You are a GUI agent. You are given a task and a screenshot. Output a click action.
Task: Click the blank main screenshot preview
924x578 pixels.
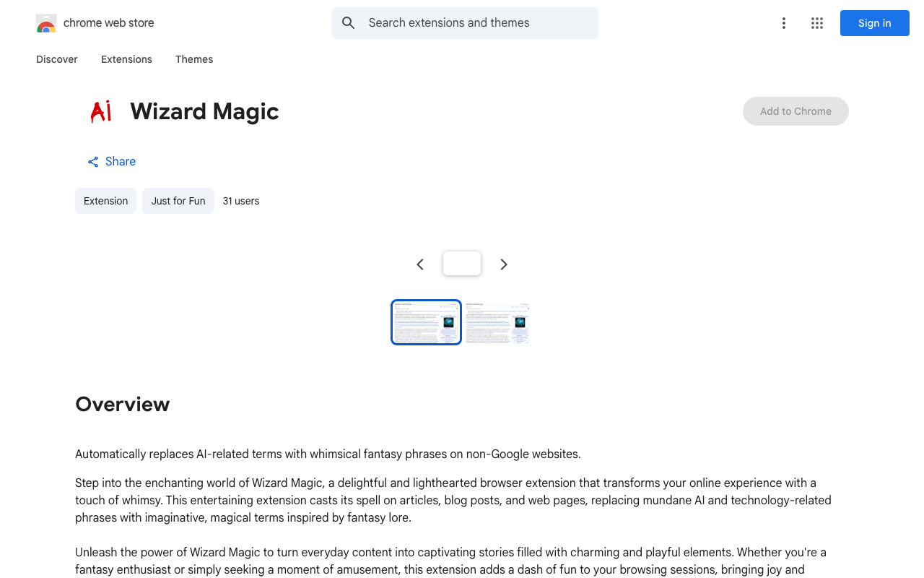(462, 263)
